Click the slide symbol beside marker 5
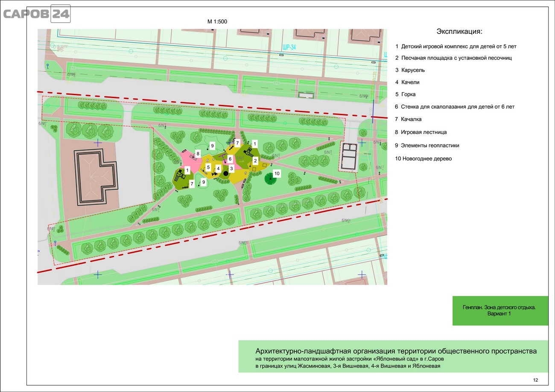 click(204, 171)
